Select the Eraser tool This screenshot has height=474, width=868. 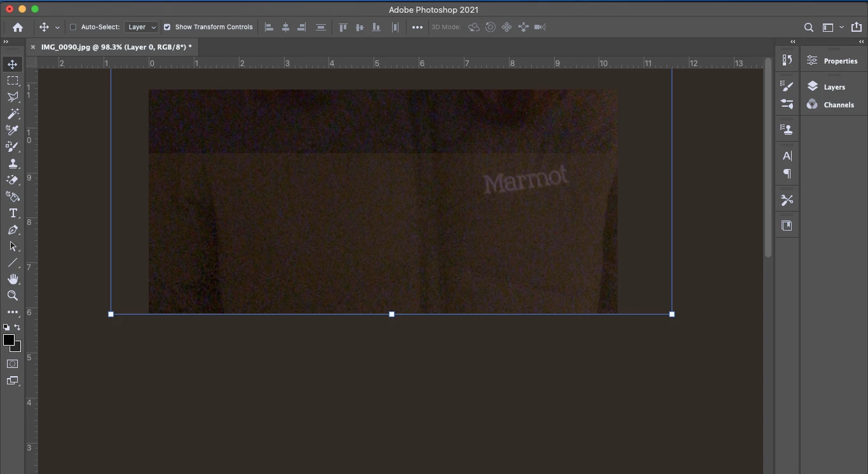(x=13, y=180)
